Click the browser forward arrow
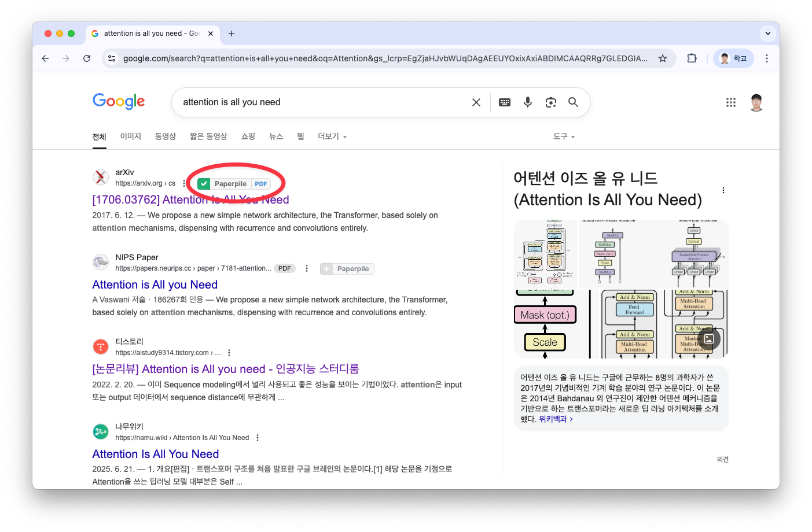This screenshot has height=532, width=812. point(66,58)
